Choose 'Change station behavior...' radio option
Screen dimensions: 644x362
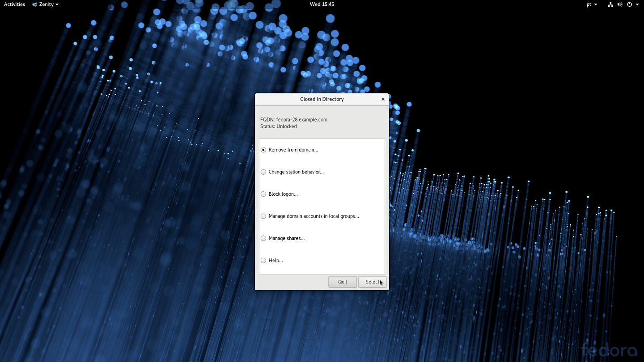pyautogui.click(x=263, y=172)
